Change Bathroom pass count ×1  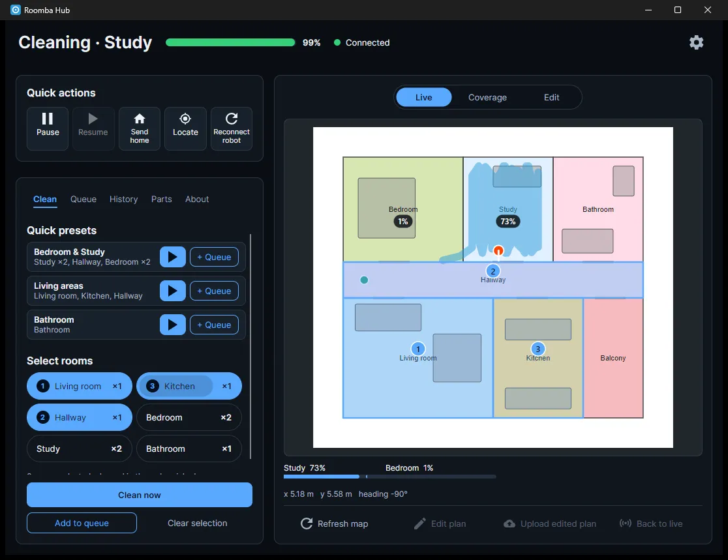coord(226,449)
